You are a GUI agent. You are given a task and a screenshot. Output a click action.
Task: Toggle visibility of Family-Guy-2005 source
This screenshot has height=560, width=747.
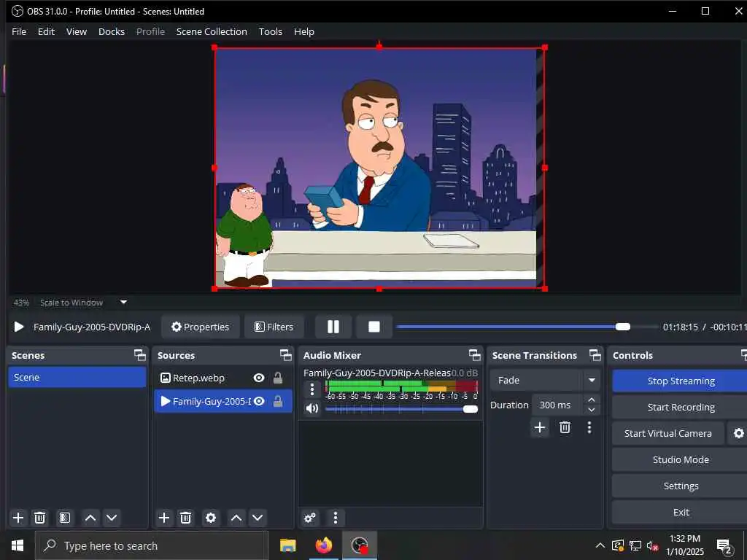259,401
